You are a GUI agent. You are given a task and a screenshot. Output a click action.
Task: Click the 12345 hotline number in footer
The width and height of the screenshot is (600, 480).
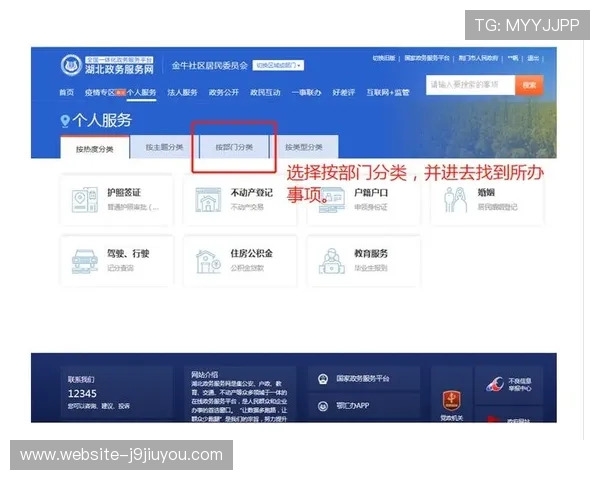[x=82, y=393]
